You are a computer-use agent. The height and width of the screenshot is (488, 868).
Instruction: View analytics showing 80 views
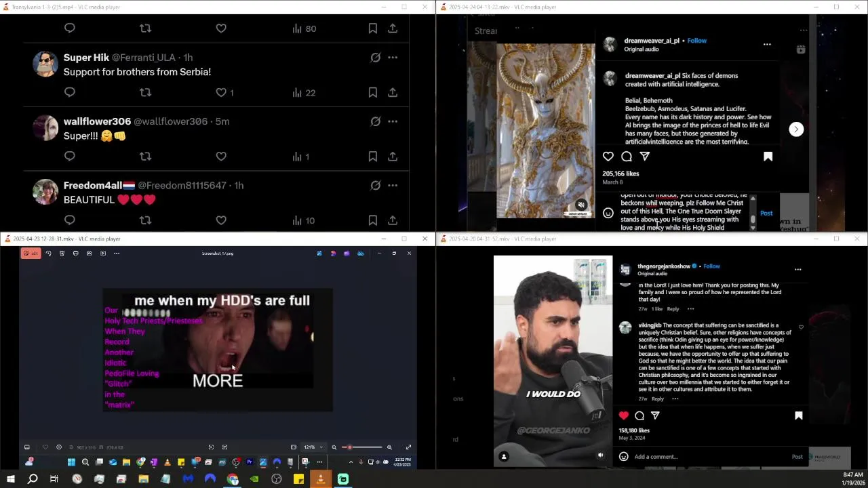(304, 28)
